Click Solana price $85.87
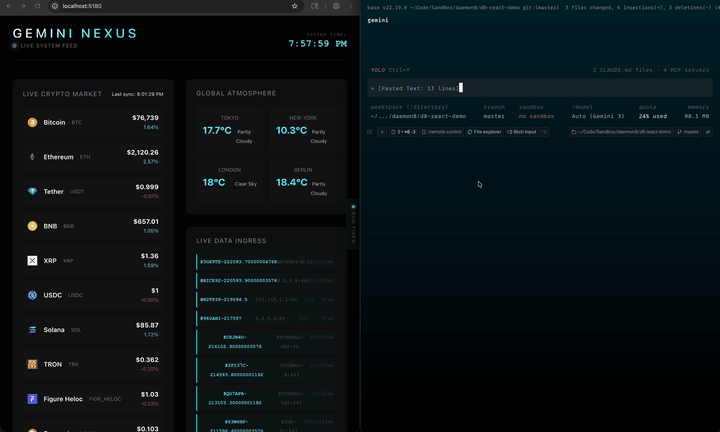 pos(147,325)
